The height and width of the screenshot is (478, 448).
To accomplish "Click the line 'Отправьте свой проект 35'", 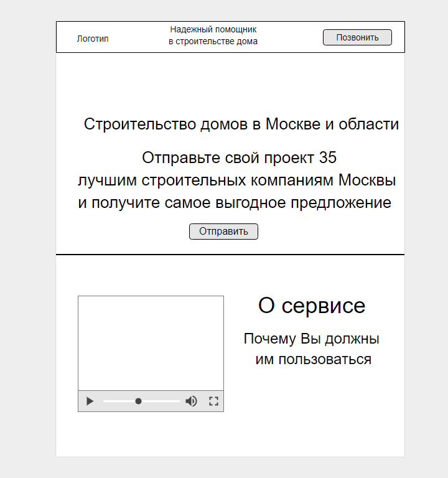I will tap(239, 157).
